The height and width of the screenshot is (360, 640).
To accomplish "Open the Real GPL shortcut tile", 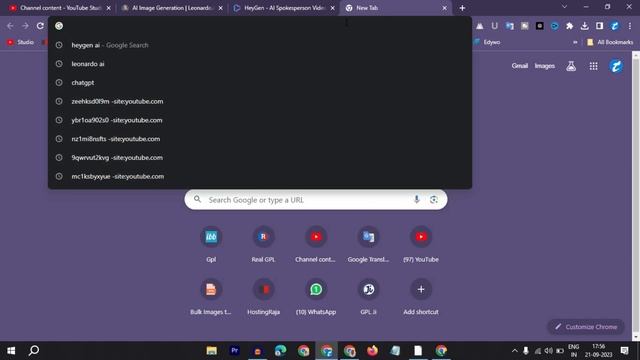I will click(263, 244).
